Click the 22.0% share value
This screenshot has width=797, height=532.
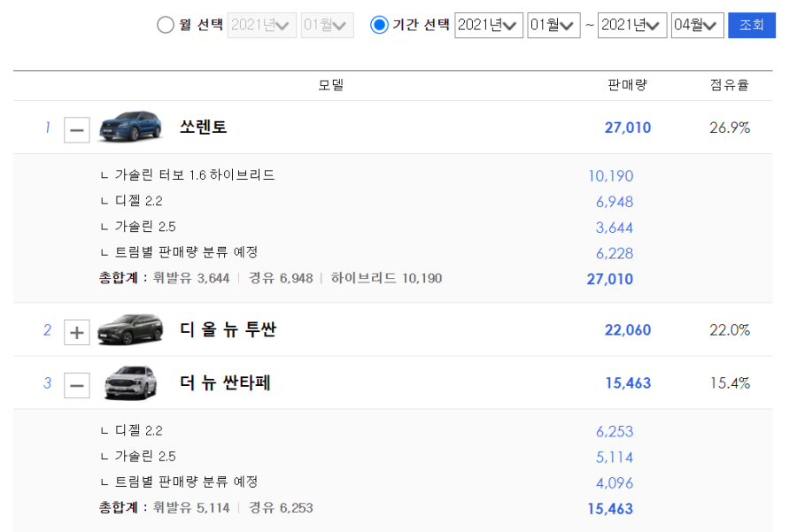click(x=730, y=330)
